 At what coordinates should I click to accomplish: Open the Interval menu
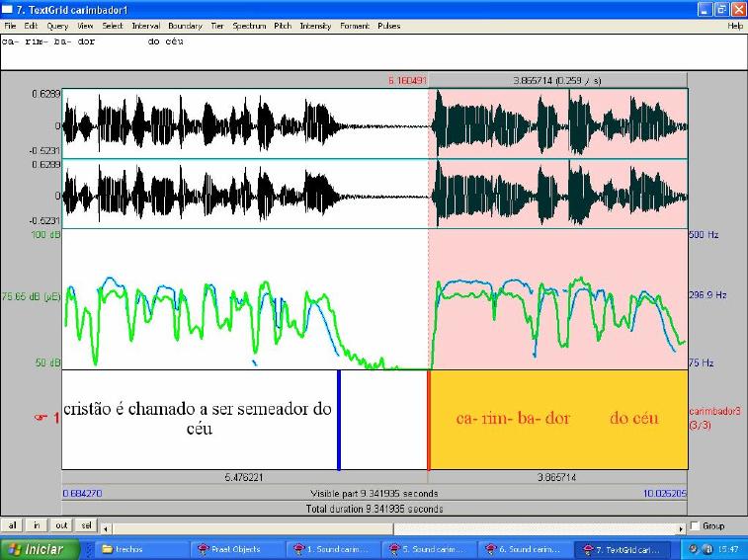146,26
